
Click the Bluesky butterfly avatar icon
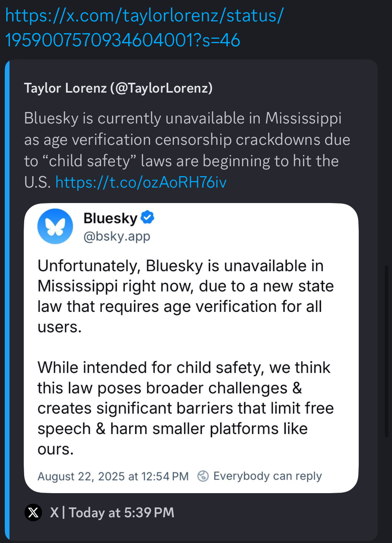point(55,226)
